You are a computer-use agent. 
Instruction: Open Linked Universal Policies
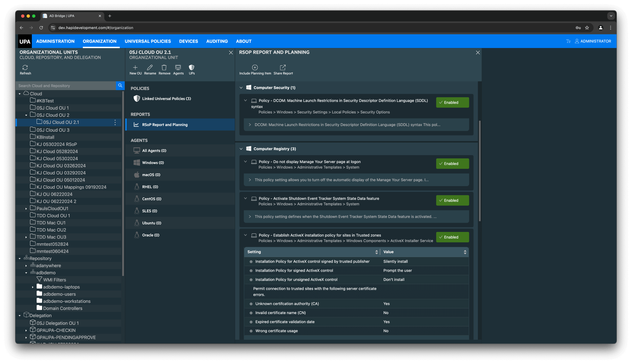coord(167,98)
